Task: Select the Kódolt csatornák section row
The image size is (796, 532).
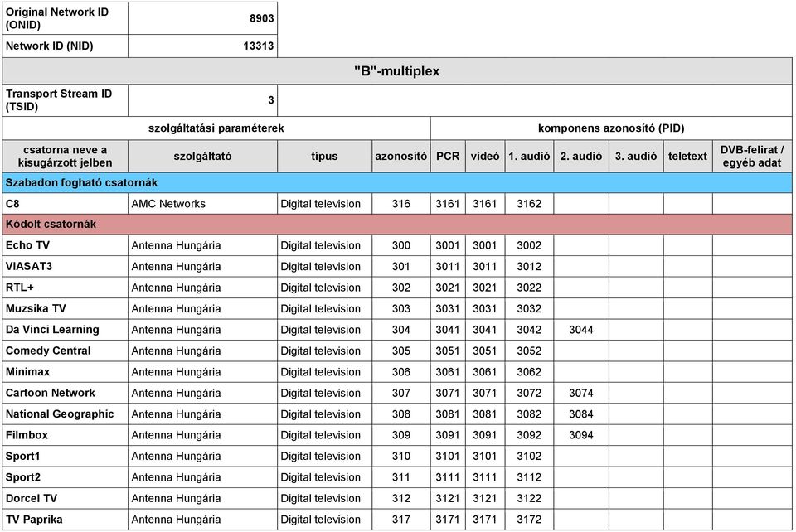Action: point(397,225)
